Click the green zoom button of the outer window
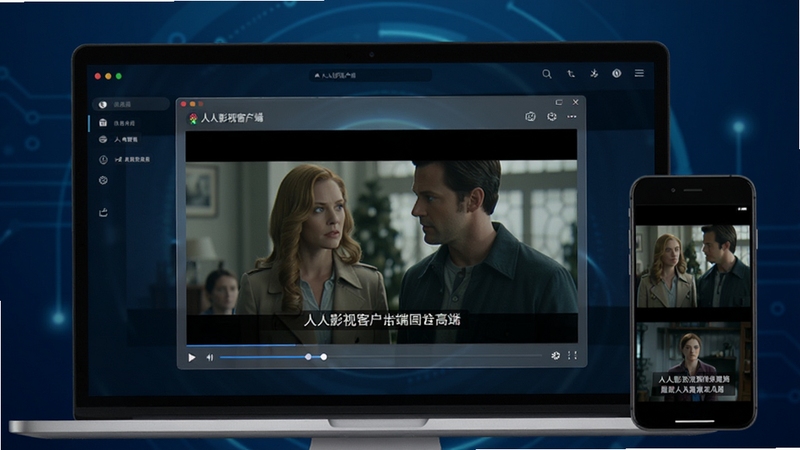 coord(118,76)
